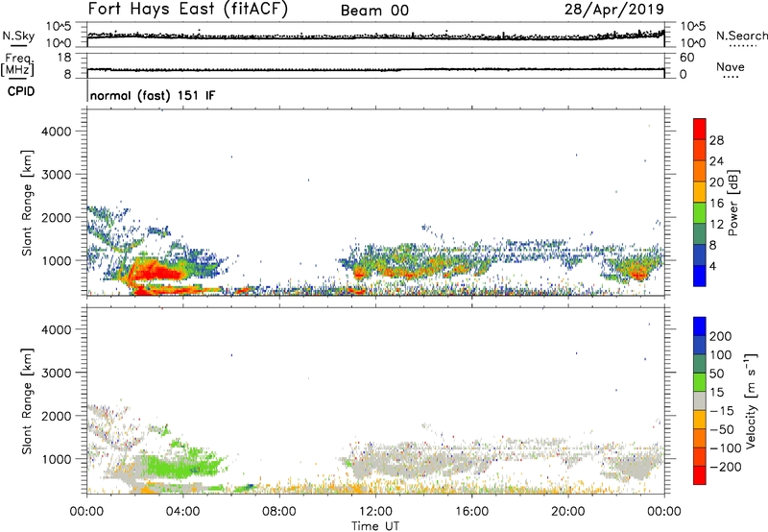This screenshot has width=768, height=532.
Task: Click the "Nave" legend label
Action: click(731, 67)
